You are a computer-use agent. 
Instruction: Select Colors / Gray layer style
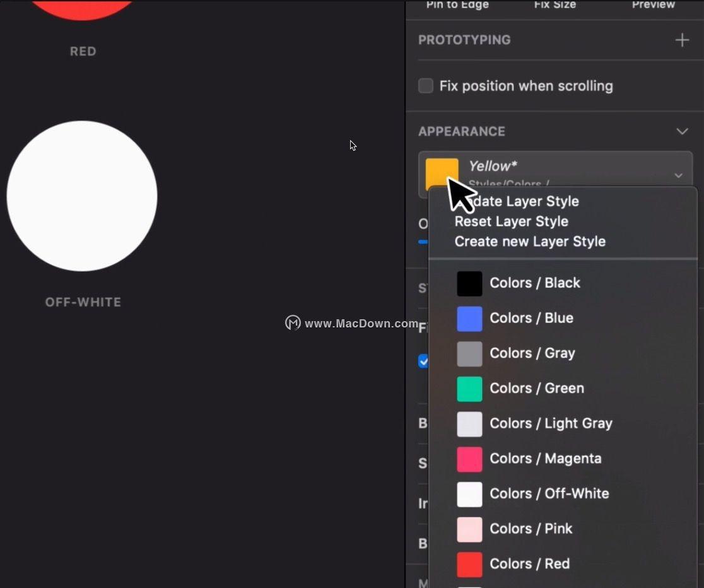(563, 353)
